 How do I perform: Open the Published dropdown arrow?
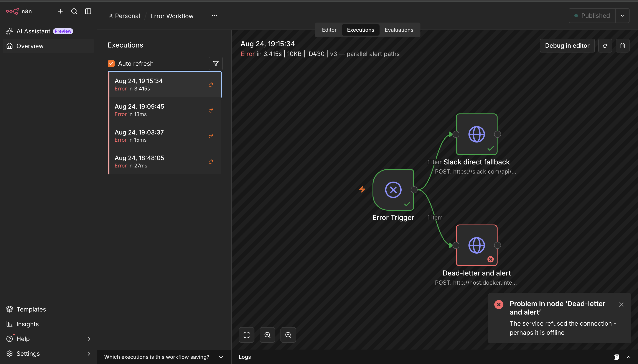point(622,16)
